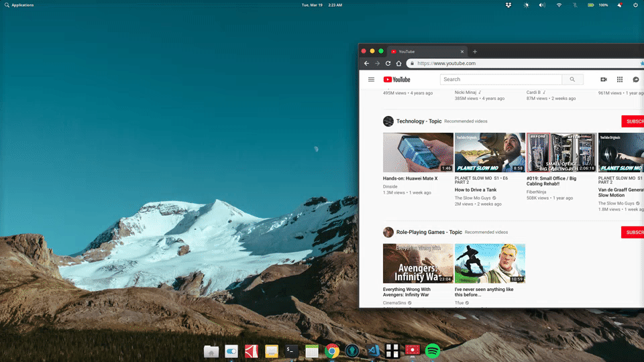Open Files from the dock

pos(211,351)
